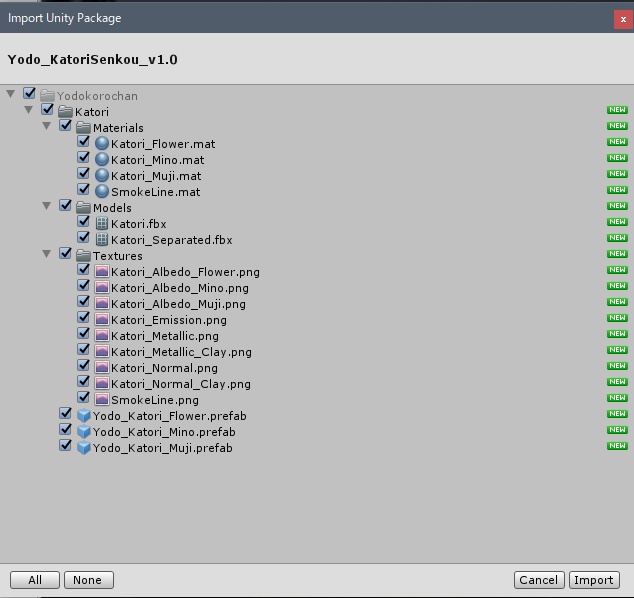Select the Katori_Mino.mat file name
Screen dimensions: 634x598
158,160
